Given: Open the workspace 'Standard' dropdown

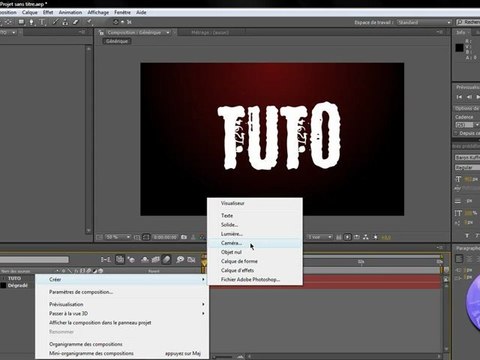Looking at the screenshot, I should coord(424,22).
